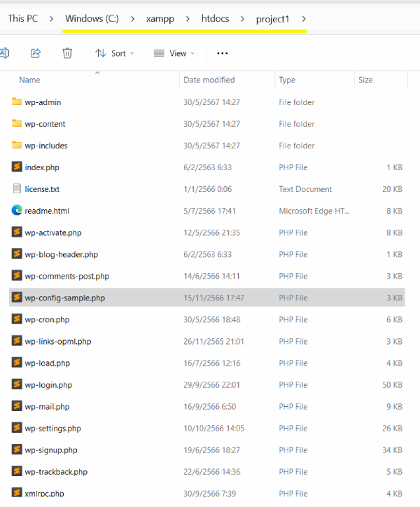The image size is (420, 507).
Task: Click the wp-mail.php file icon
Action: click(x=17, y=405)
